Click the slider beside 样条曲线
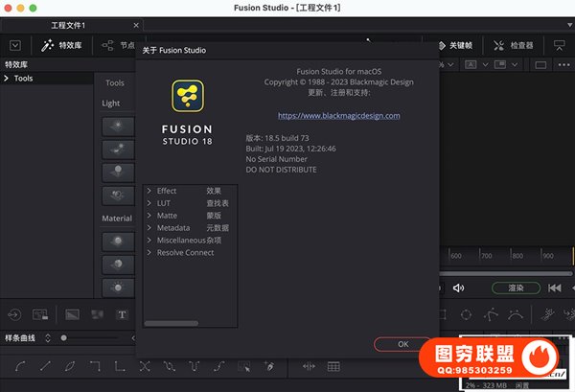575x392 pixels. point(64,338)
